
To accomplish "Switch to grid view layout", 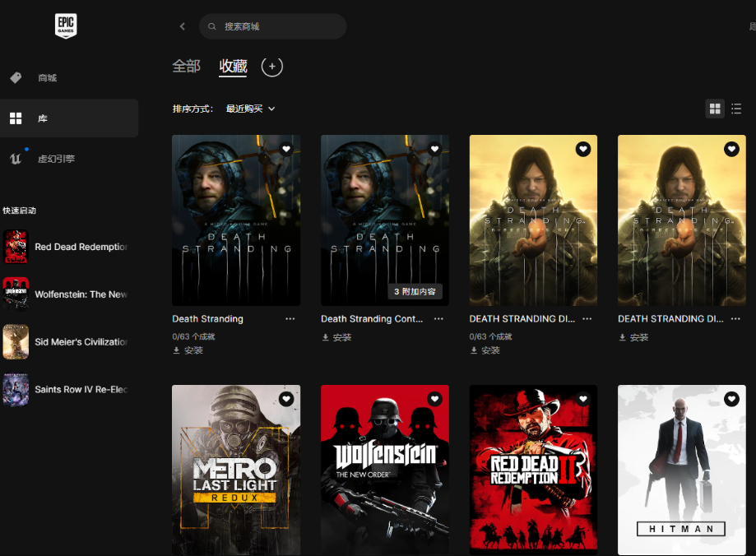I will (x=715, y=109).
